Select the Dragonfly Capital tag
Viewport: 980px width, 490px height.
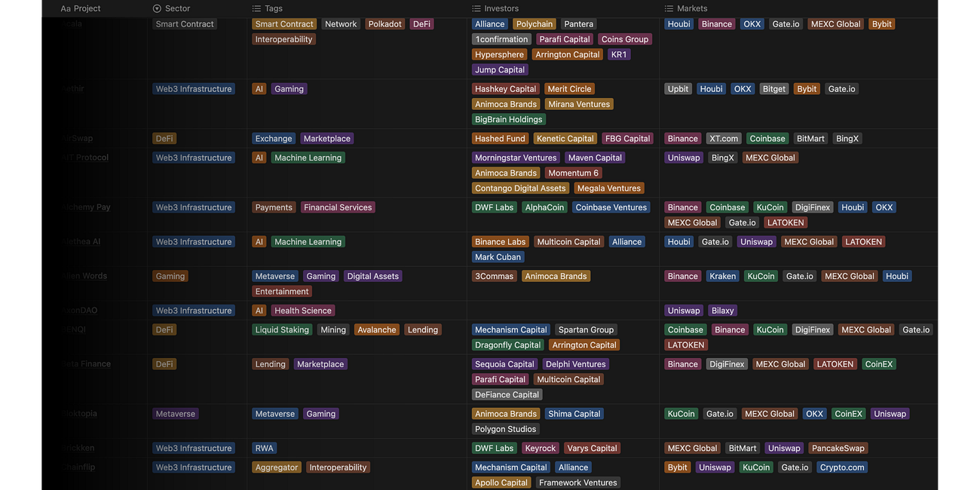[x=507, y=345]
